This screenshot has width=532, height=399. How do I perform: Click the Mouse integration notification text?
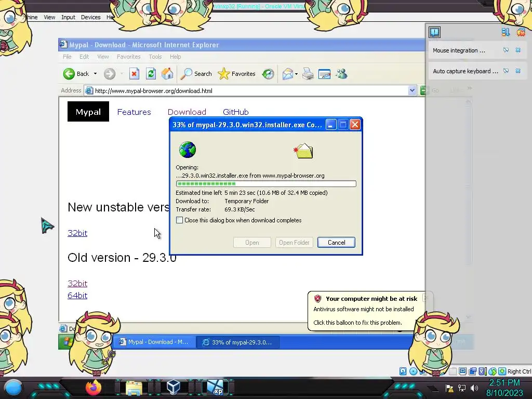click(459, 50)
